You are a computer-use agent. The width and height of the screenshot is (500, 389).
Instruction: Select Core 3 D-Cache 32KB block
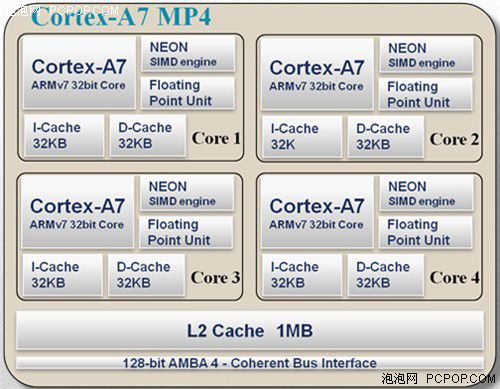(146, 275)
